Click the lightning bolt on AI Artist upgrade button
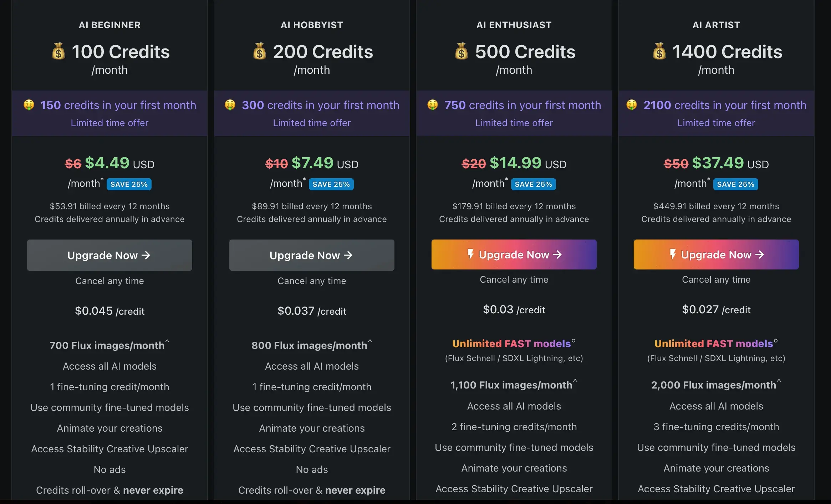 tap(673, 254)
